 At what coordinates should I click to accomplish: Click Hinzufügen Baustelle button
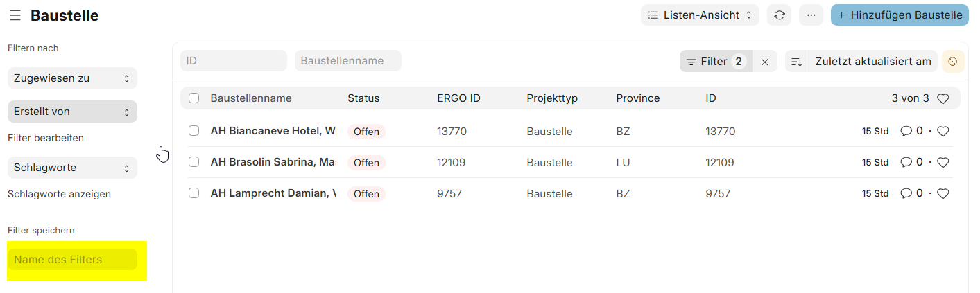point(899,15)
